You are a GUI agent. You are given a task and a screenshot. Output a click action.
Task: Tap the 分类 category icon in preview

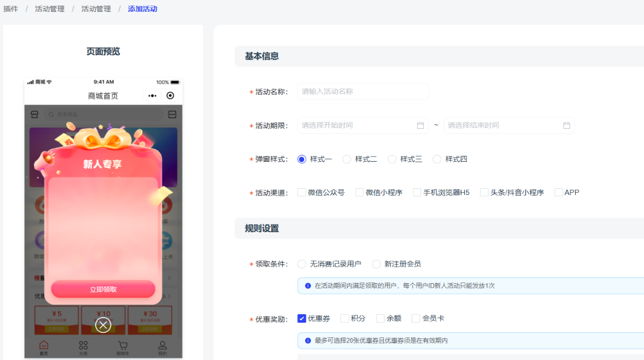point(83,345)
